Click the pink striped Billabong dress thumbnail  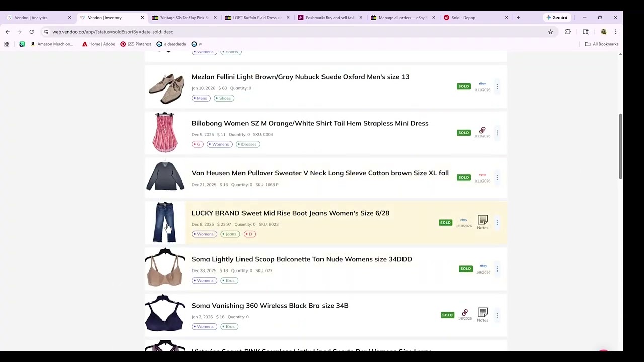[x=166, y=132]
